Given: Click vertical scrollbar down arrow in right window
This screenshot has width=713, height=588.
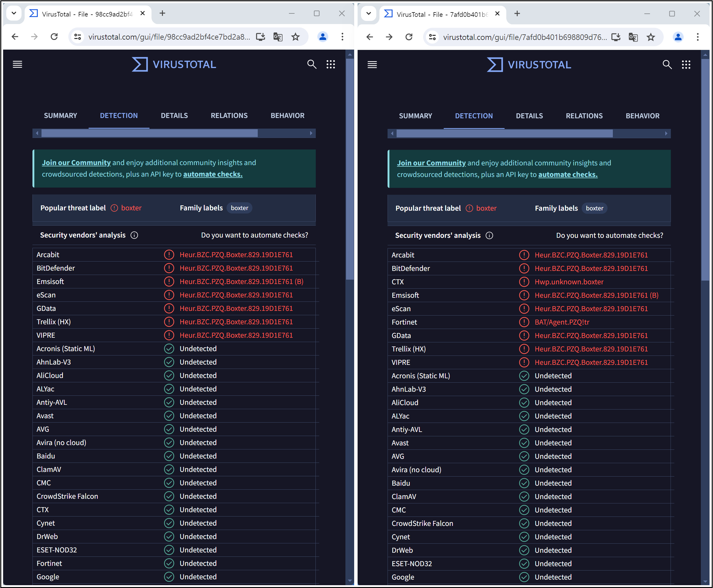Looking at the screenshot, I should tap(705, 581).
